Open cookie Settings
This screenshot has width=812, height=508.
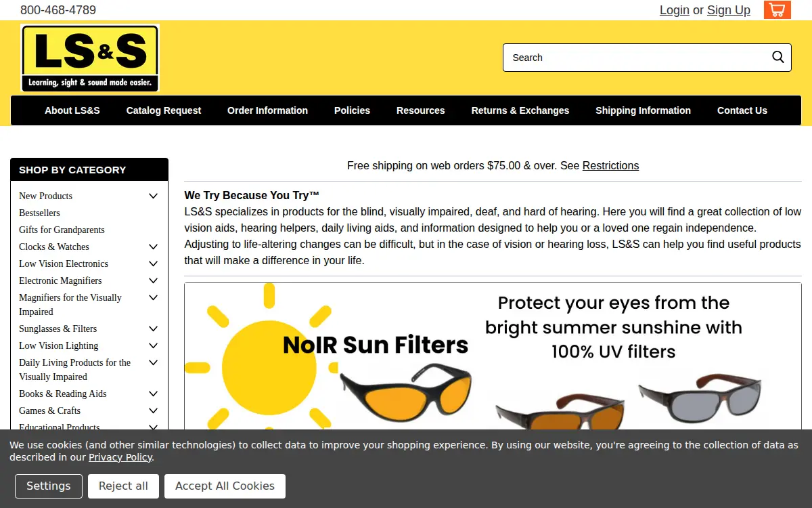(x=48, y=486)
